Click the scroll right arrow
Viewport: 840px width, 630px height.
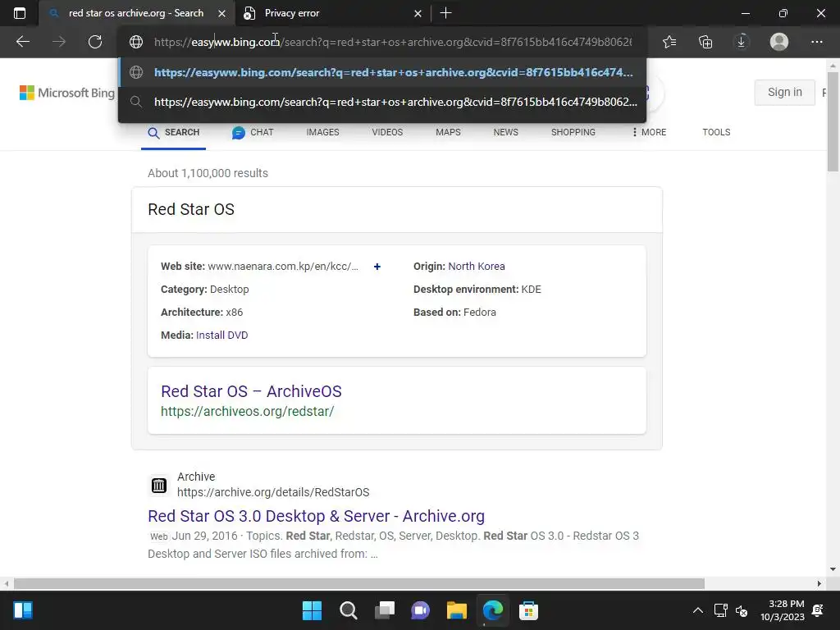pos(819,583)
